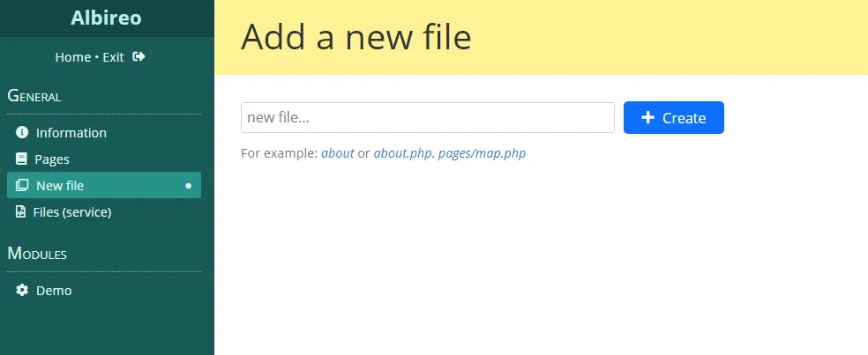868x355 pixels.
Task: Click the Information circle icon
Action: 22,133
